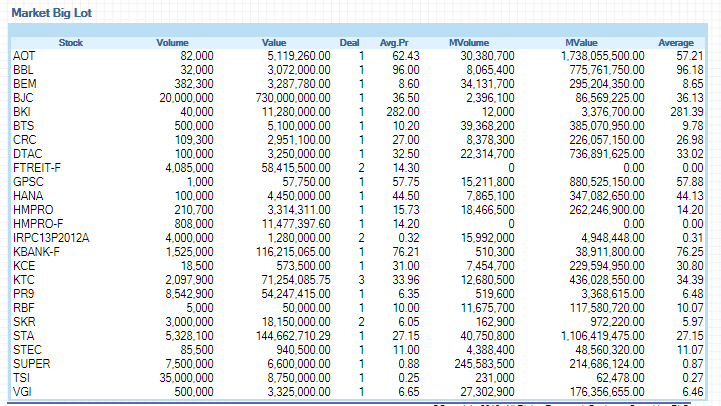721x406 pixels.
Task: Select the DTAC stock symbol
Action: click(x=28, y=154)
